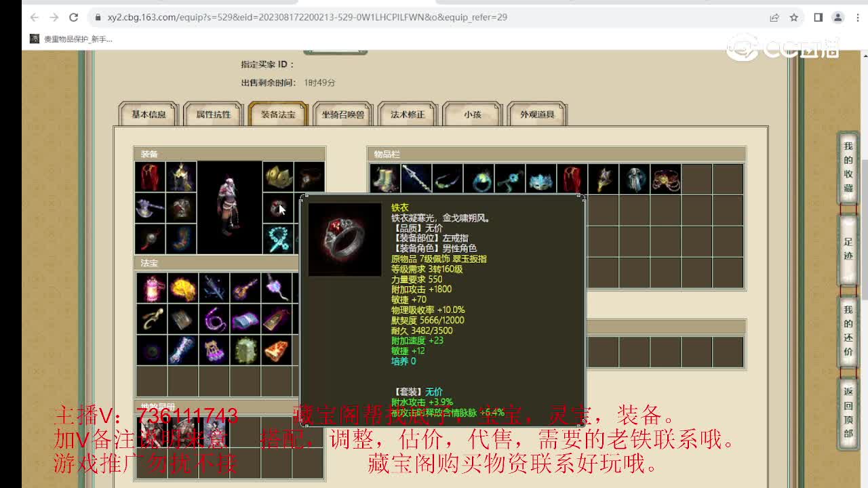Select the equipped helmet icon
Screen dimensions: 868x488
coord(181,177)
